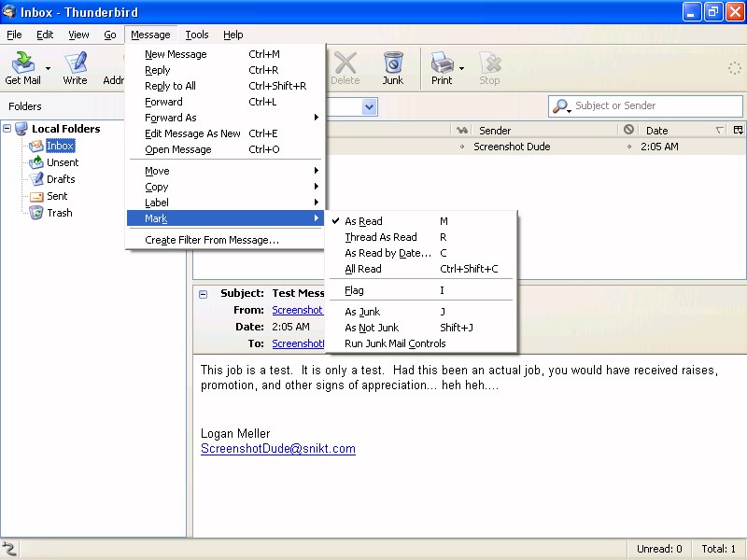The height and width of the screenshot is (560, 747).
Task: Select Local Folders in the tree
Action: (65, 129)
